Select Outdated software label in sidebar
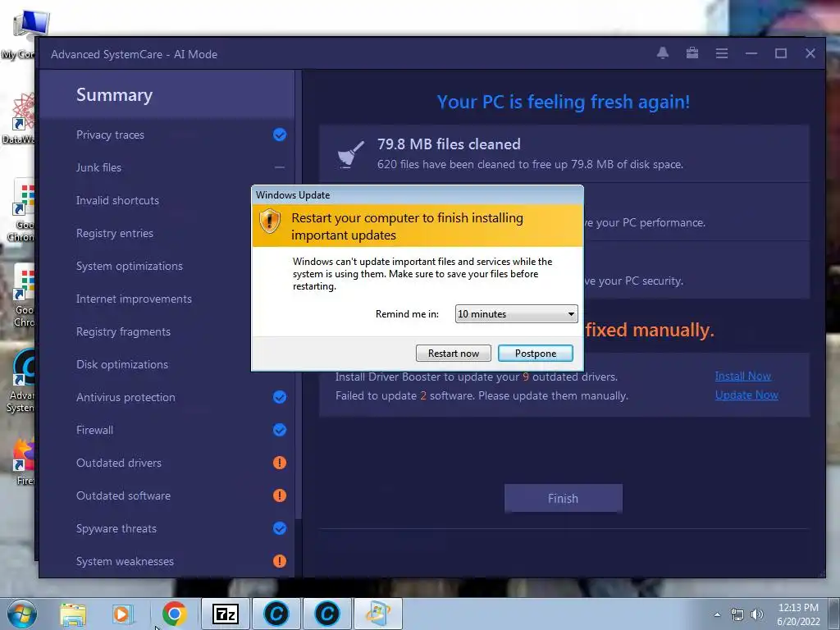Image resolution: width=840 pixels, height=630 pixels. [x=123, y=495]
